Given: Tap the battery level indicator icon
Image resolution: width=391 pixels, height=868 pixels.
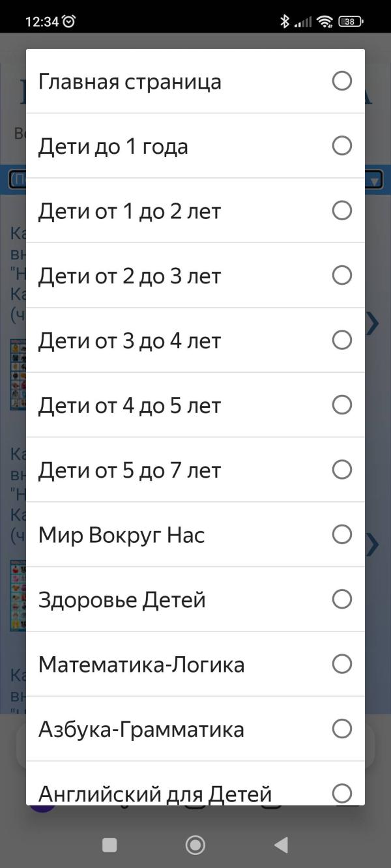Looking at the screenshot, I should coord(350,22).
